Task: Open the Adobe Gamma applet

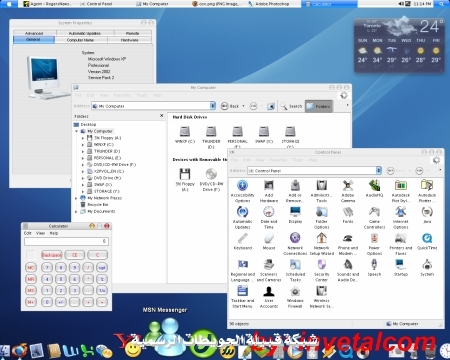Action: (x=348, y=191)
